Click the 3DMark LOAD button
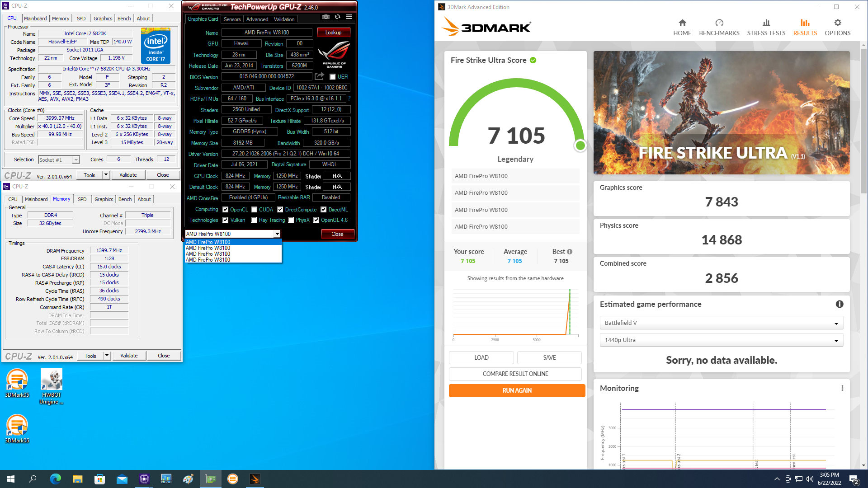Screen dimensions: 868x488 (x=481, y=357)
